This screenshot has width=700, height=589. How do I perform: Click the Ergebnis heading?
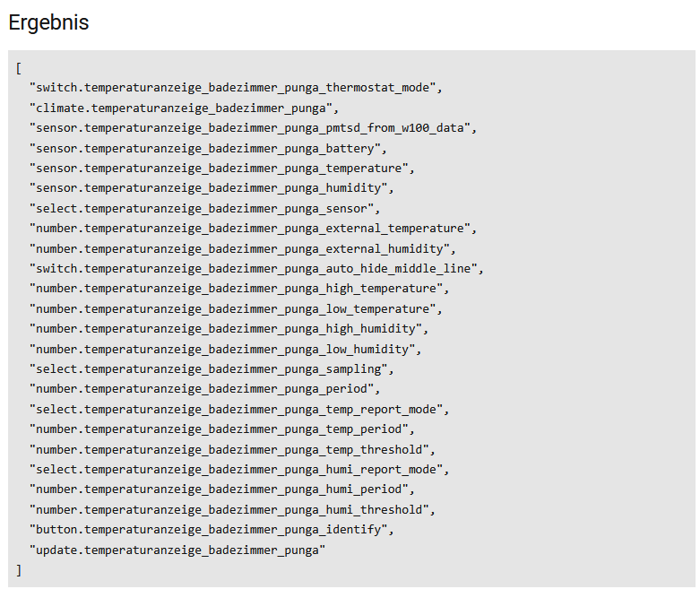point(48,23)
